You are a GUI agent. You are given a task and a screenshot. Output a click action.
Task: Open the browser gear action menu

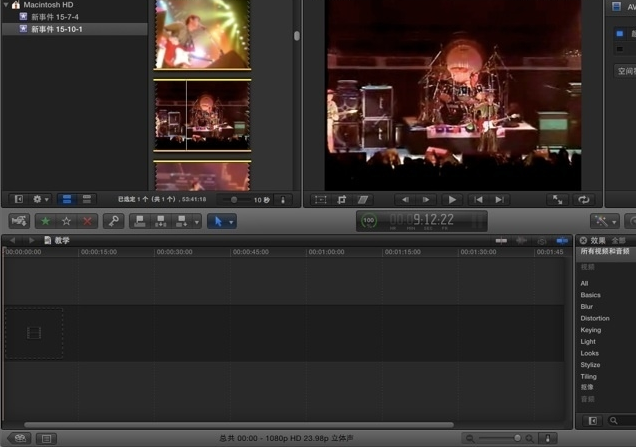tap(42, 200)
